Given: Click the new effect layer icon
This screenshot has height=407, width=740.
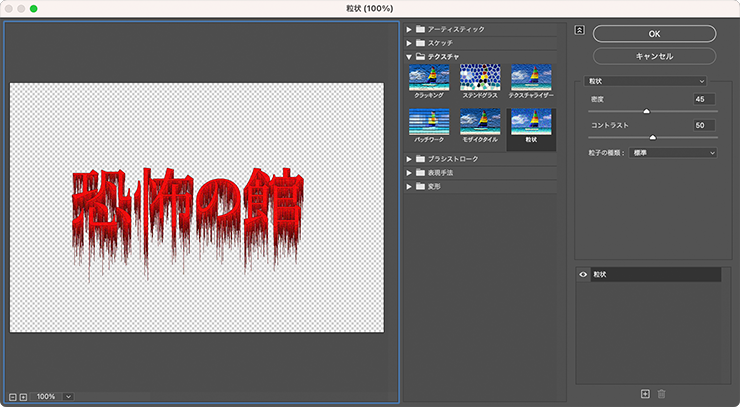Looking at the screenshot, I should pyautogui.click(x=645, y=394).
